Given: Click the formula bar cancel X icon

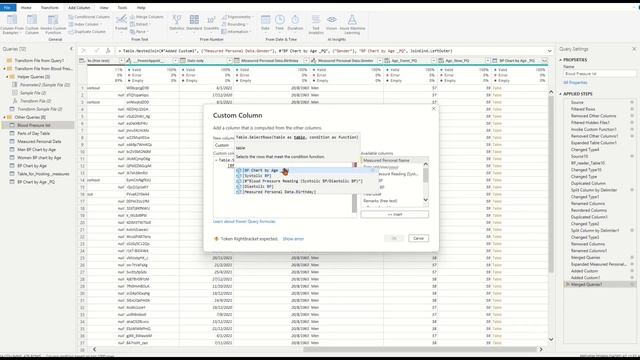Looking at the screenshot, I should [84, 51].
